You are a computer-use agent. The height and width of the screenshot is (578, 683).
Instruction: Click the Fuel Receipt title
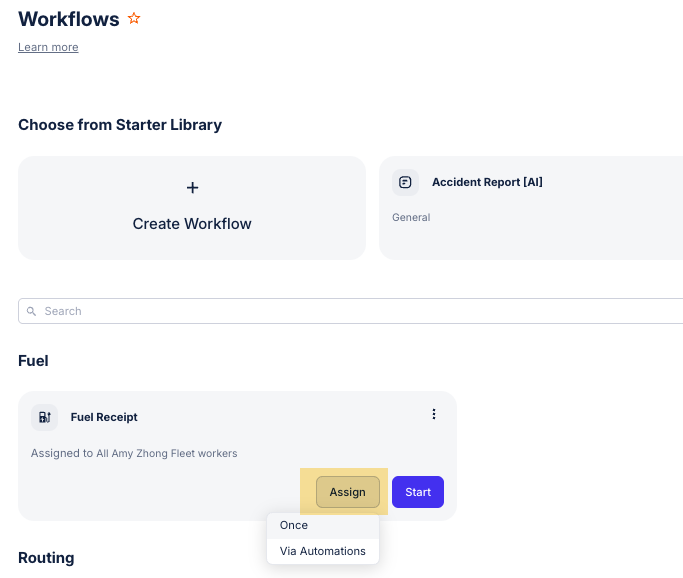104,417
